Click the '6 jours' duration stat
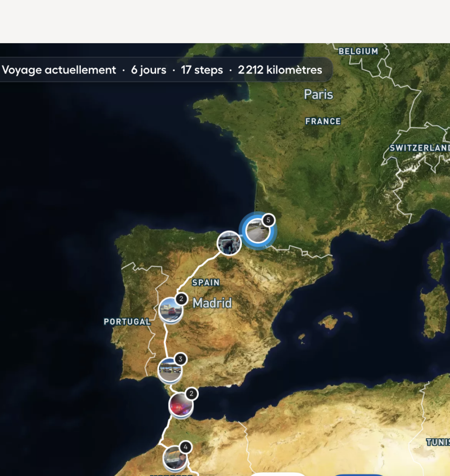The image size is (450, 476). (149, 70)
